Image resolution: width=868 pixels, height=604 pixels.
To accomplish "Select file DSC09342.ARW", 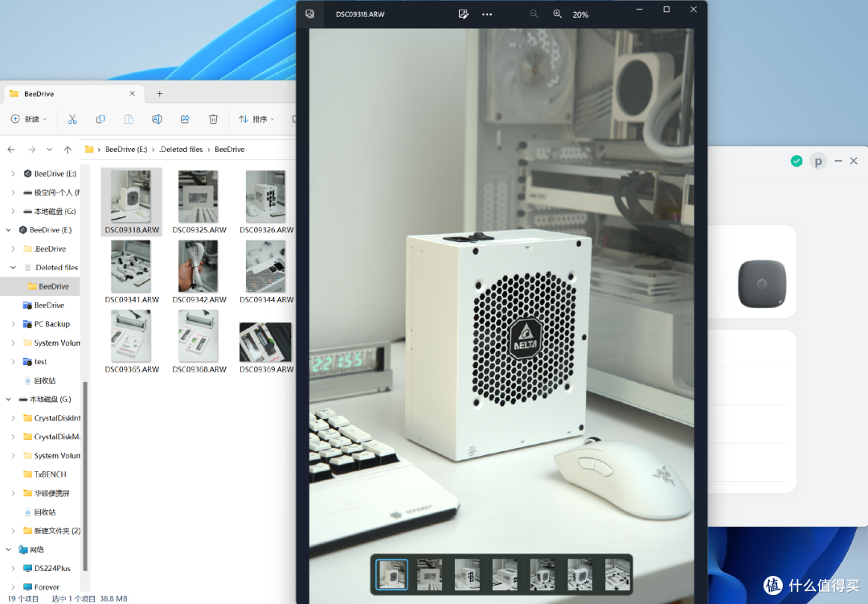I will pyautogui.click(x=199, y=272).
